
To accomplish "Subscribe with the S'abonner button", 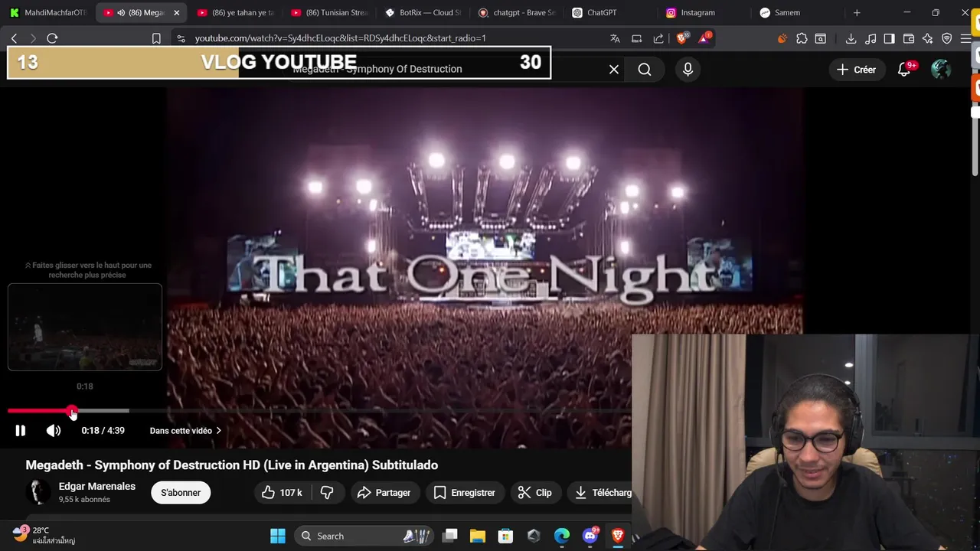I will click(x=181, y=493).
